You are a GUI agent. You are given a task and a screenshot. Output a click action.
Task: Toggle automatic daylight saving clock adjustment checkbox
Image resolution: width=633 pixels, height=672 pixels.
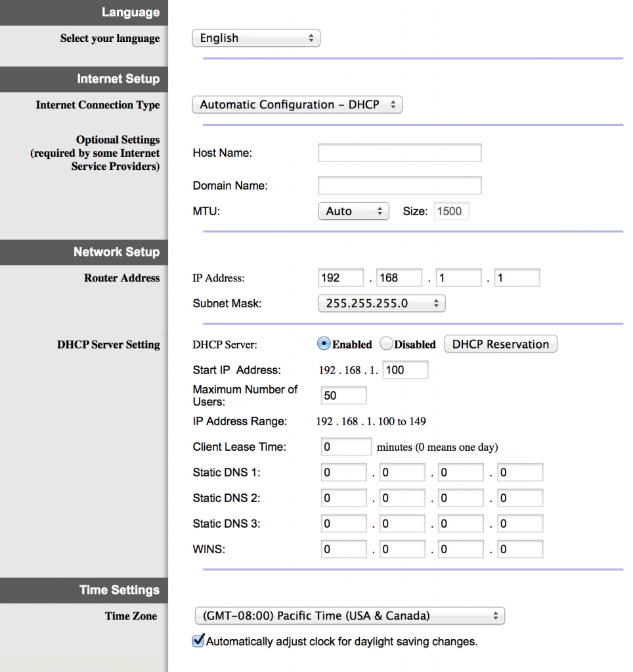pos(198,641)
